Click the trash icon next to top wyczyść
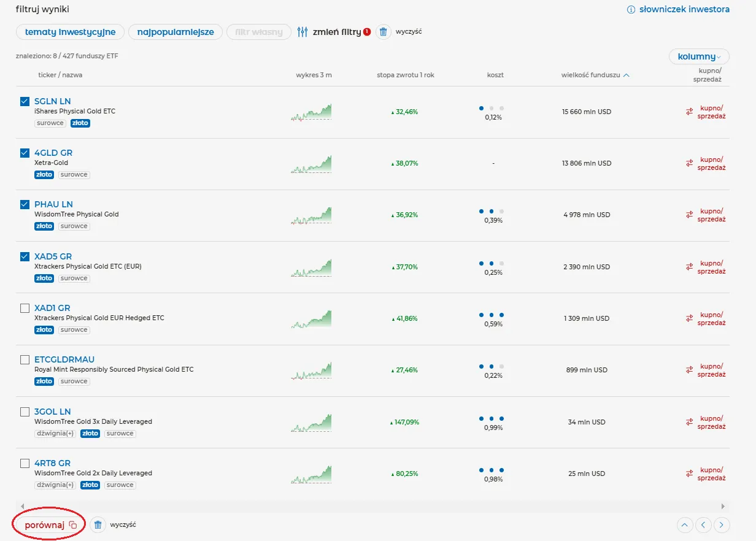The image size is (756, 541). coord(383,32)
